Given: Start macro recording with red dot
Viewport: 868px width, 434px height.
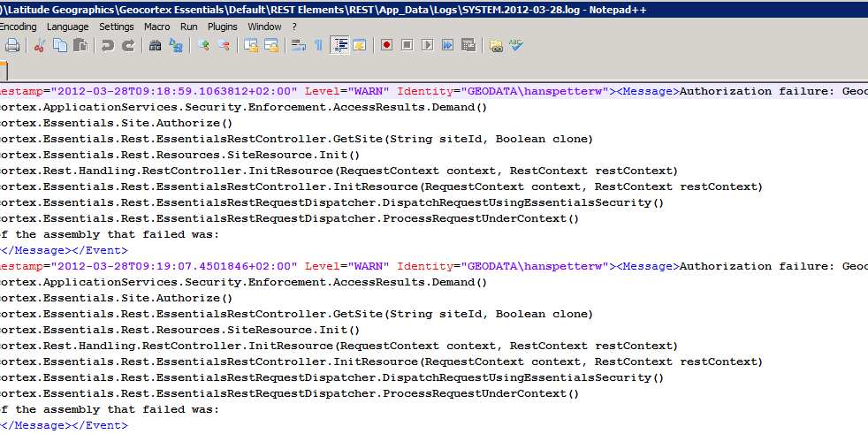Looking at the screenshot, I should click(387, 45).
